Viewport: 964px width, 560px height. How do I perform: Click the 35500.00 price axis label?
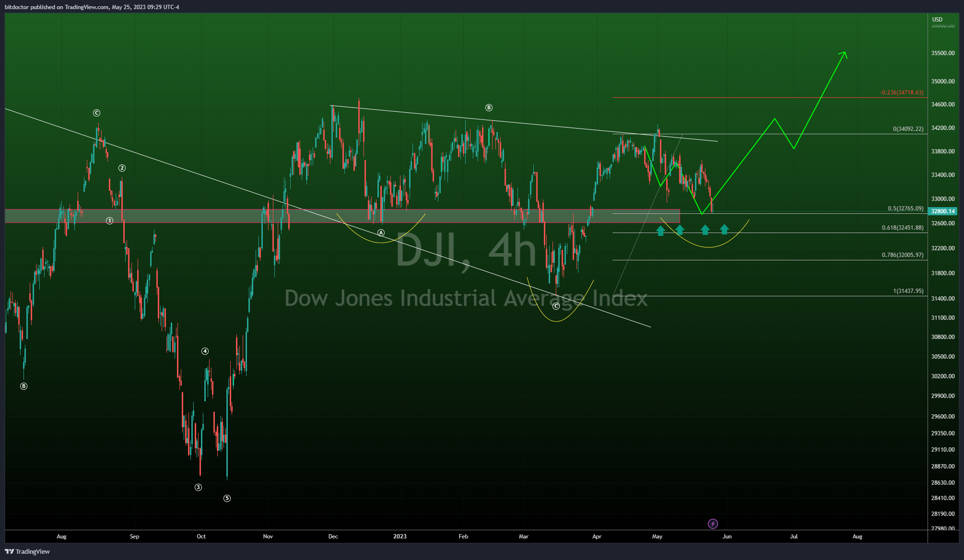coord(943,53)
